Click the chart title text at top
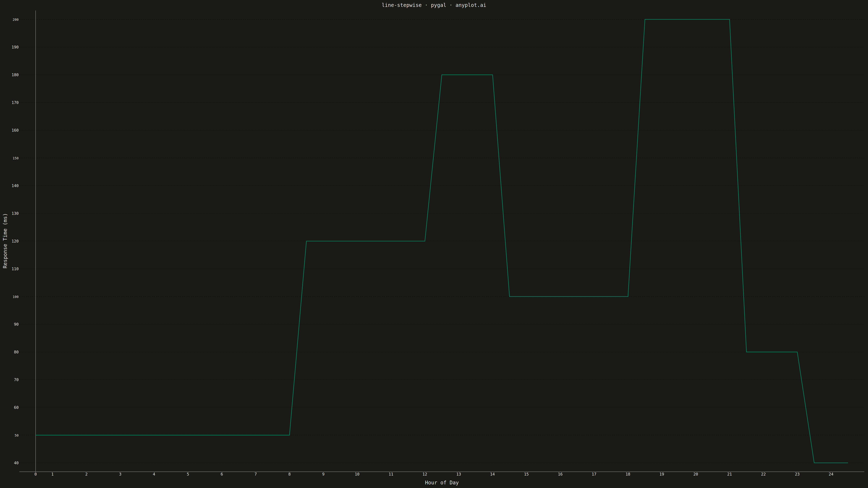 (x=434, y=5)
